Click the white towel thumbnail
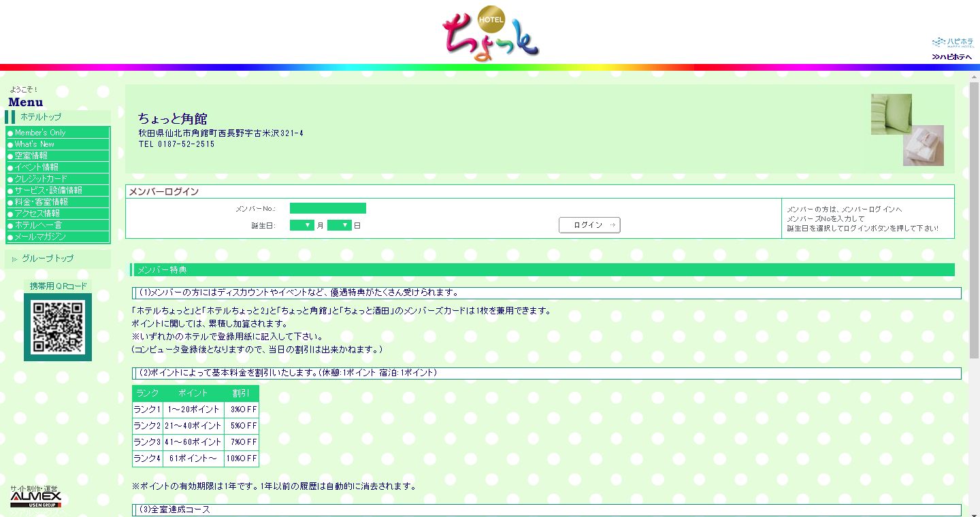 click(924, 146)
